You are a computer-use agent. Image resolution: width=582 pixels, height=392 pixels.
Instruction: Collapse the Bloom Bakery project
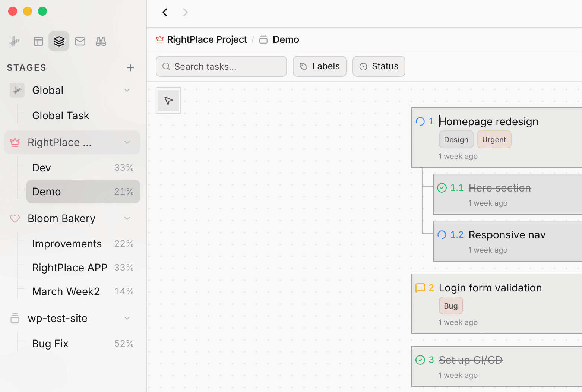tap(127, 218)
